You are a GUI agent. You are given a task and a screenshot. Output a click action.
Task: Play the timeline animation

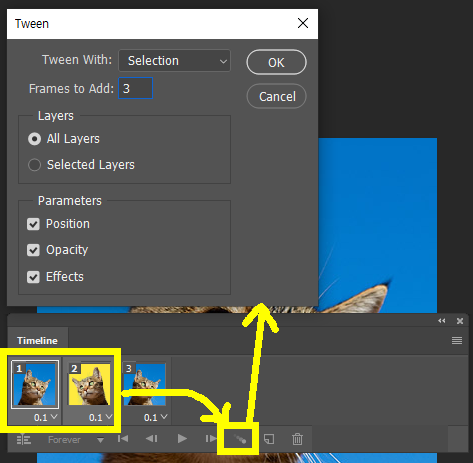click(x=182, y=439)
